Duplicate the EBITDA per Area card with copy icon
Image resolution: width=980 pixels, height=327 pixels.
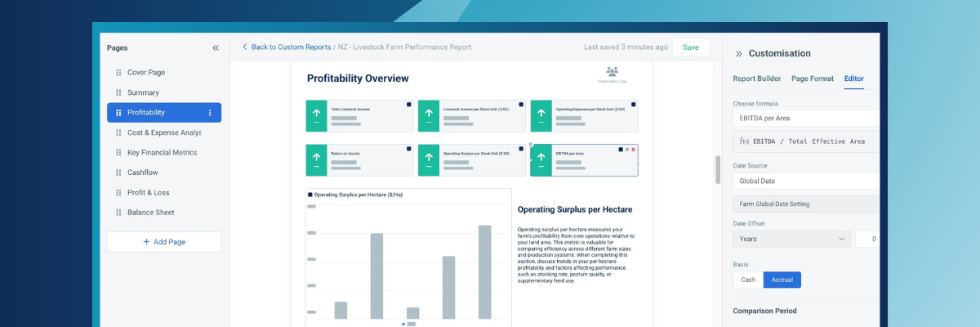(627, 150)
